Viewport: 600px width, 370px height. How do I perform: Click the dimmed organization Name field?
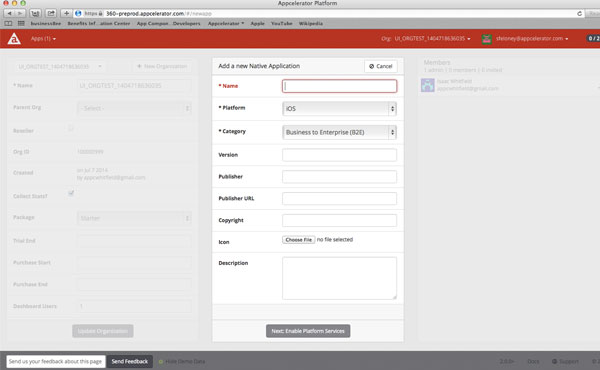[x=134, y=86]
